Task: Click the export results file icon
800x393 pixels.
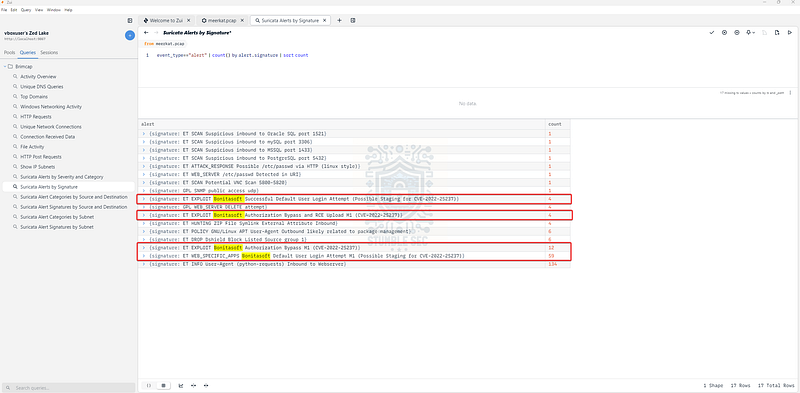Action: point(777,33)
